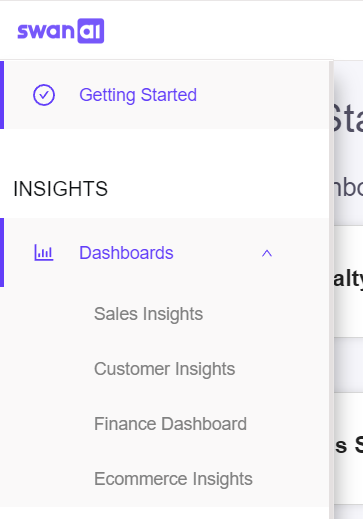The image size is (363, 519).
Task: Click the sidebar vertical scrollbar
Action: 331,289
